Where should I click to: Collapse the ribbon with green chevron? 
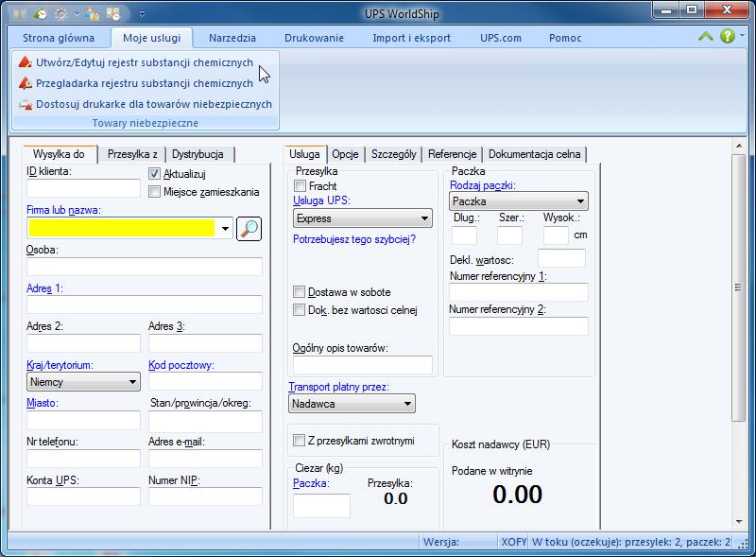tap(706, 36)
